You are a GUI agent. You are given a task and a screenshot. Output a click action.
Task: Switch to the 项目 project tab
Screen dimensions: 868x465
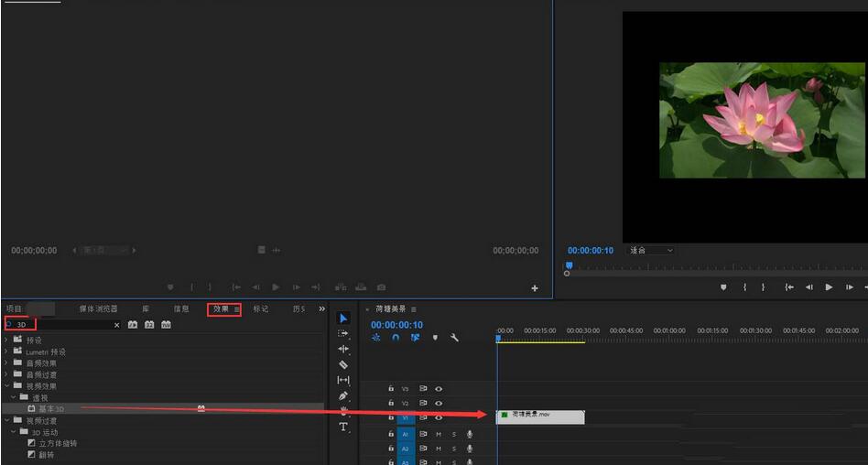tap(15, 308)
